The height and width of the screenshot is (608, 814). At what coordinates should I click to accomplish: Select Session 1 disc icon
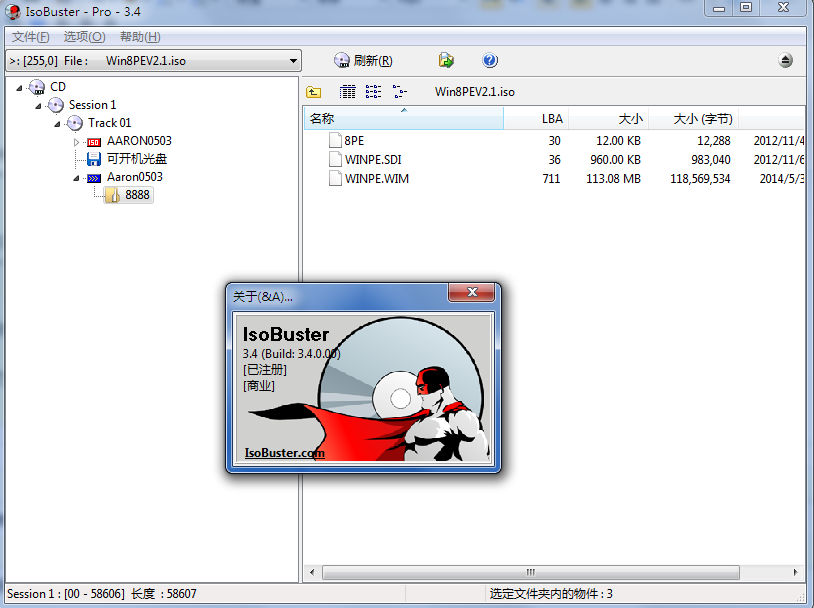(x=56, y=105)
